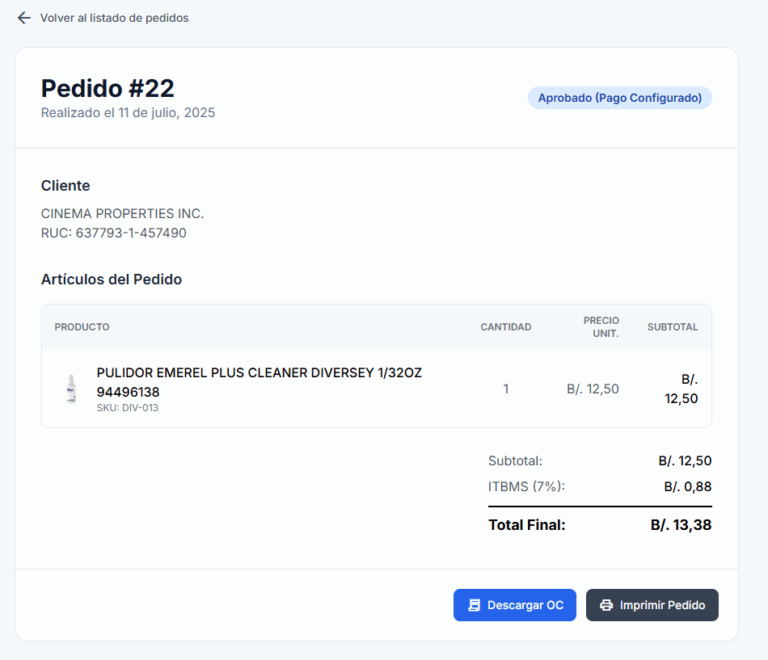Click the printer icon in Imprimir Pedido
This screenshot has width=768, height=660.
pyautogui.click(x=606, y=605)
